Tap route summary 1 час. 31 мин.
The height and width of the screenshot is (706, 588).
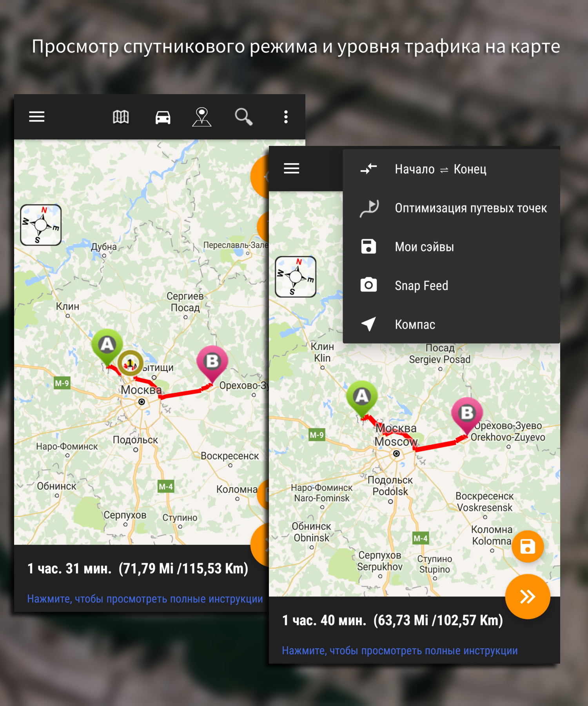(138, 568)
